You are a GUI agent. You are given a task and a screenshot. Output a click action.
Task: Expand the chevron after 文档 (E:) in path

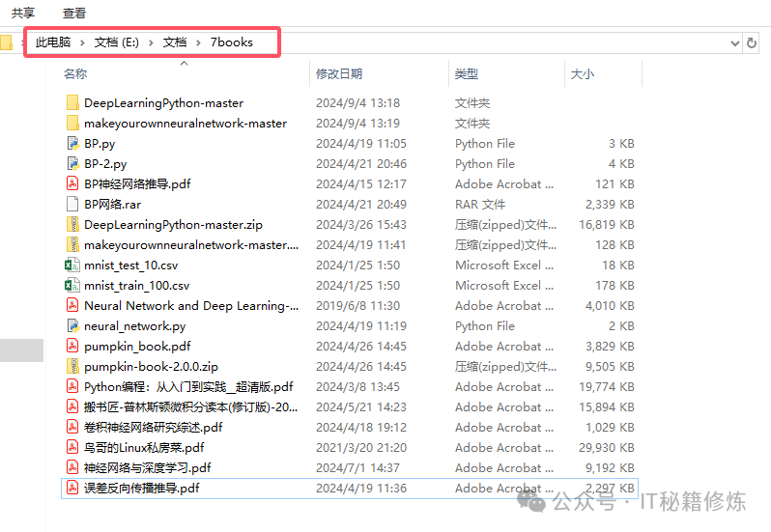tap(153, 42)
